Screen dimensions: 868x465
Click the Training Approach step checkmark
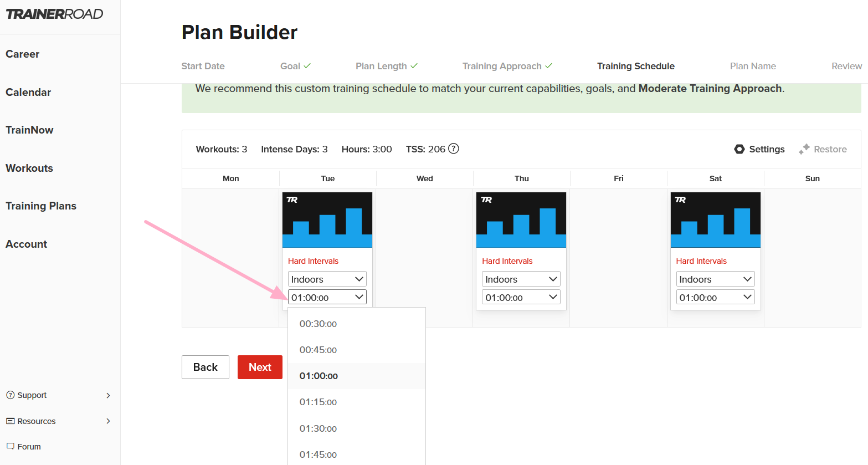pyautogui.click(x=549, y=65)
